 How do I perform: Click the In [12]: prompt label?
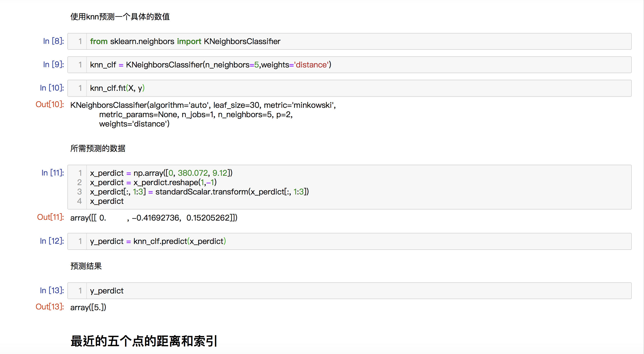click(52, 241)
